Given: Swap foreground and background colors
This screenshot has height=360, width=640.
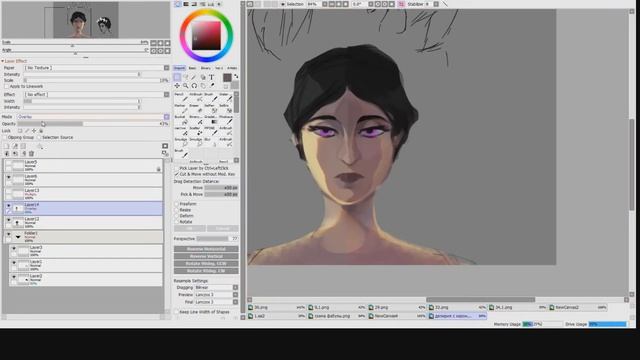Looking at the screenshot, I should pyautogui.click(x=236, y=76).
